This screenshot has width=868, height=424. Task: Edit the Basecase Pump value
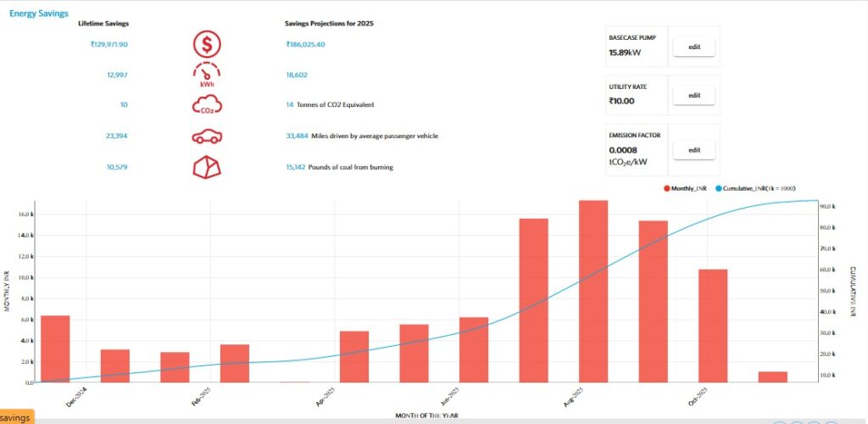click(693, 47)
